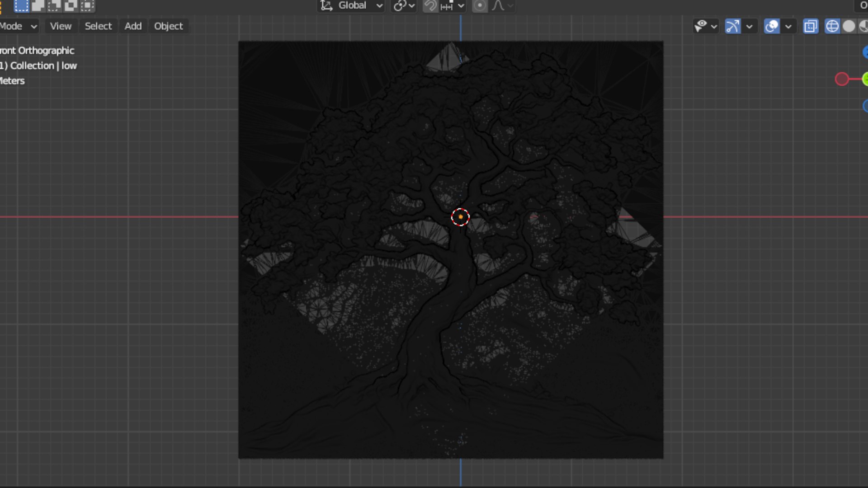Screen dimensions: 868x488
Task: Expand the overlays options arrow
Action: click(x=788, y=26)
